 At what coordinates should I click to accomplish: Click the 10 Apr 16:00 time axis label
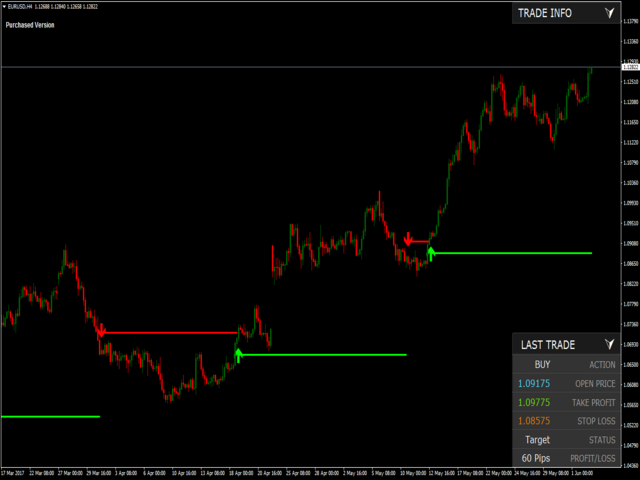tap(184, 473)
